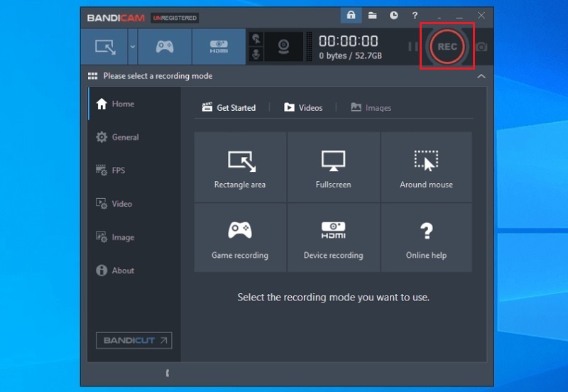Open the screen recording mode dropdown arrow
Image resolution: width=568 pixels, height=392 pixels.
pos(133,47)
